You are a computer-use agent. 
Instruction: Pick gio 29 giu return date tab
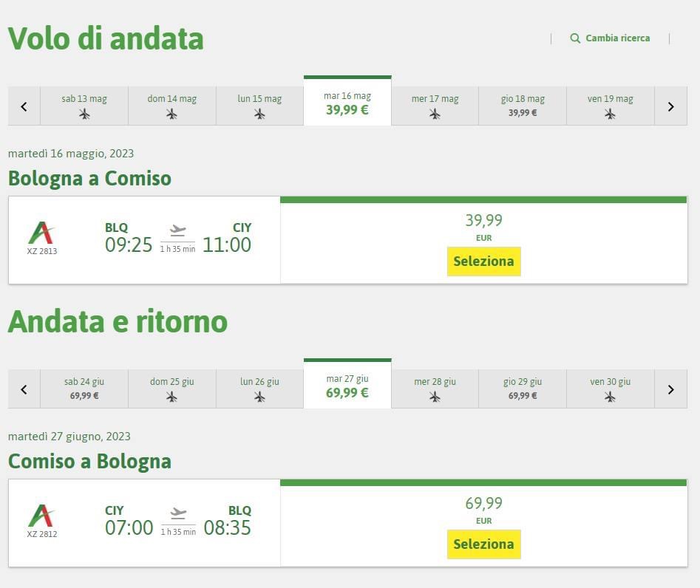coord(523,389)
